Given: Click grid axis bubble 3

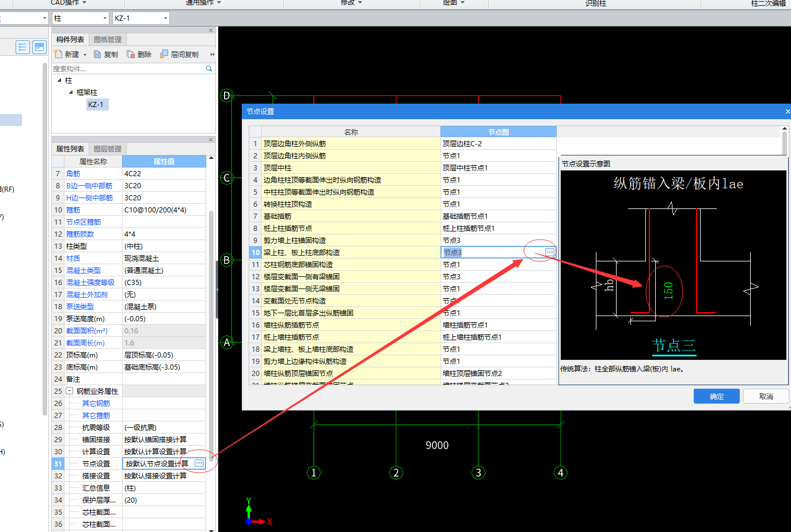Looking at the screenshot, I should [478, 473].
